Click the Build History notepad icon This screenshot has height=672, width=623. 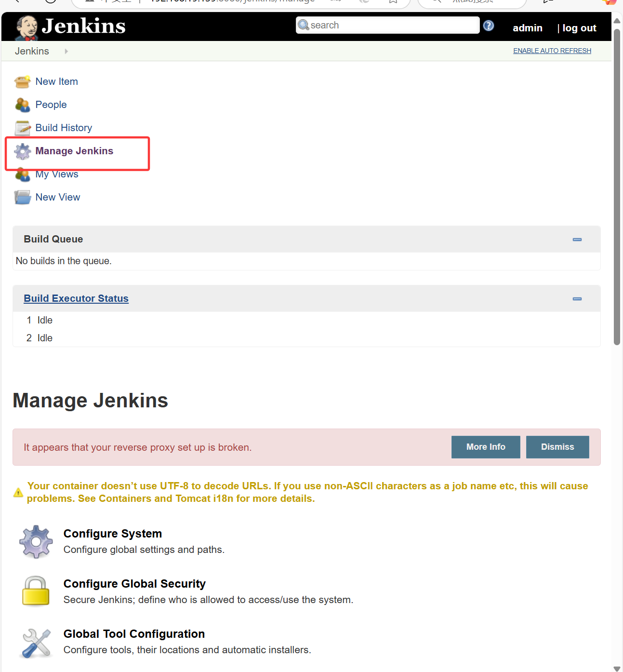coord(23,128)
